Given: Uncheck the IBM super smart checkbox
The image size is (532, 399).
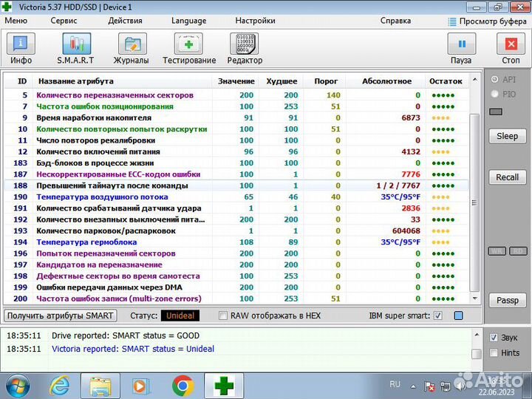Looking at the screenshot, I should click(438, 316).
